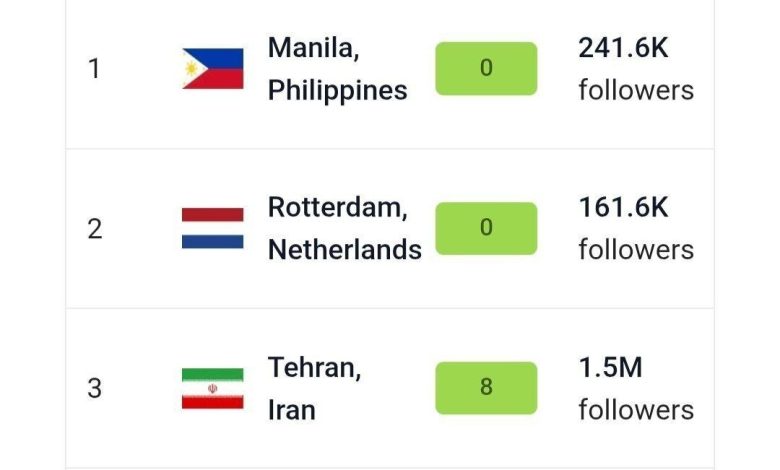The height and width of the screenshot is (470, 780).
Task: Click the Iran flag icon
Action: pyautogui.click(x=213, y=388)
